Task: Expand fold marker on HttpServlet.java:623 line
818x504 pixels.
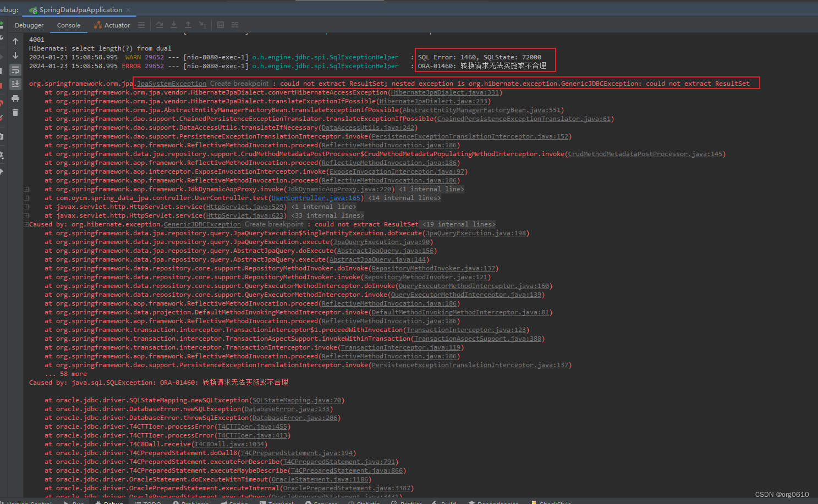Action: 26,215
